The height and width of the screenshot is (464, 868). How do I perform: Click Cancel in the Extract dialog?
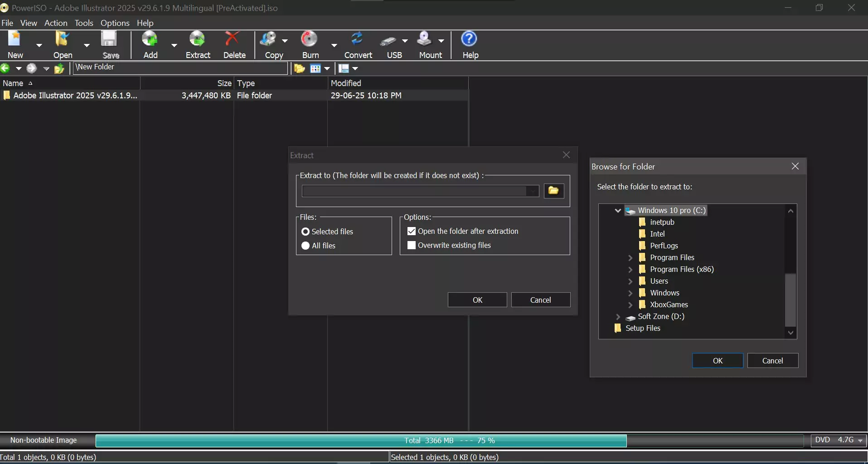pos(541,300)
